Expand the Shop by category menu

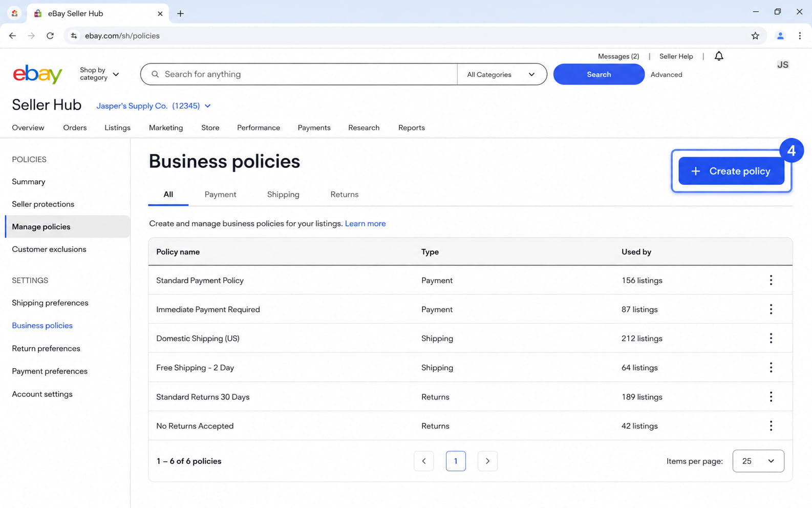[99, 74]
